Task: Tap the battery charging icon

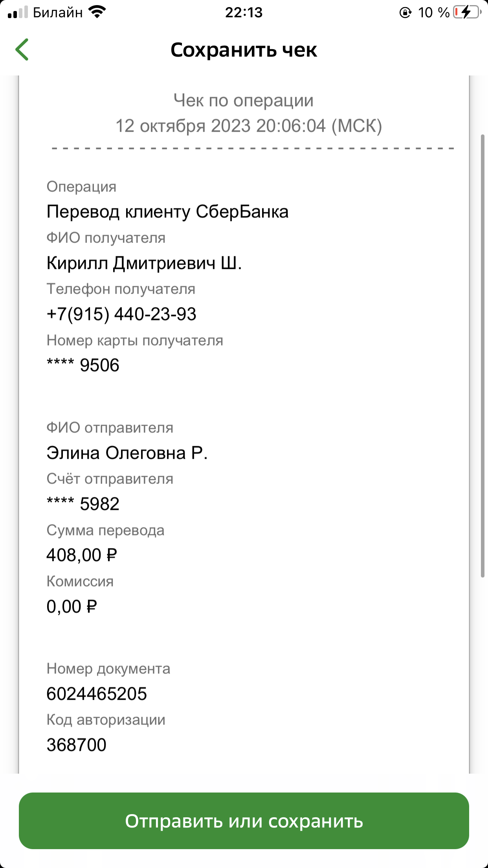Action: [x=467, y=12]
